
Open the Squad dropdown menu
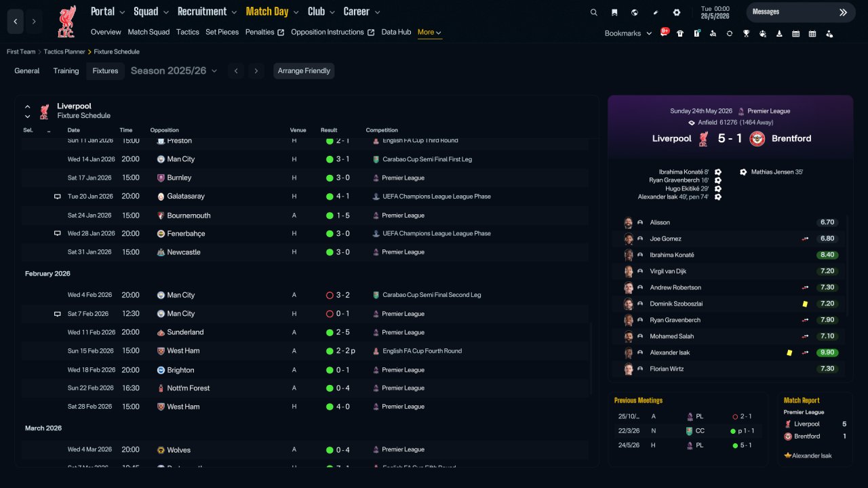click(x=151, y=12)
